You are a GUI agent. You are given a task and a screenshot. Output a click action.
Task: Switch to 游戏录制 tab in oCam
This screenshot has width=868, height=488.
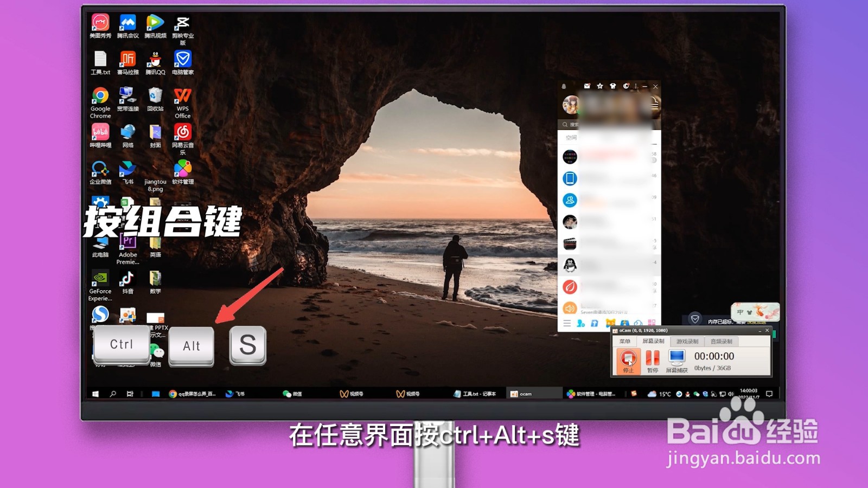687,342
